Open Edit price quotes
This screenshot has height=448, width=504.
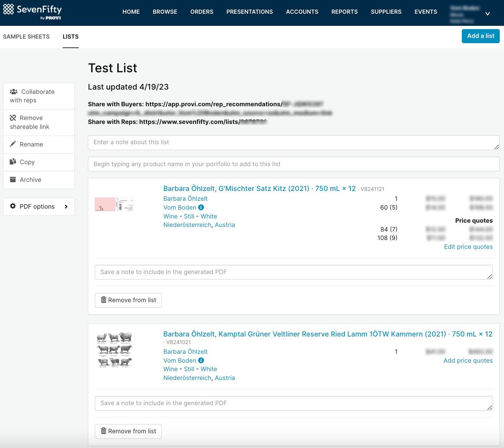point(468,247)
